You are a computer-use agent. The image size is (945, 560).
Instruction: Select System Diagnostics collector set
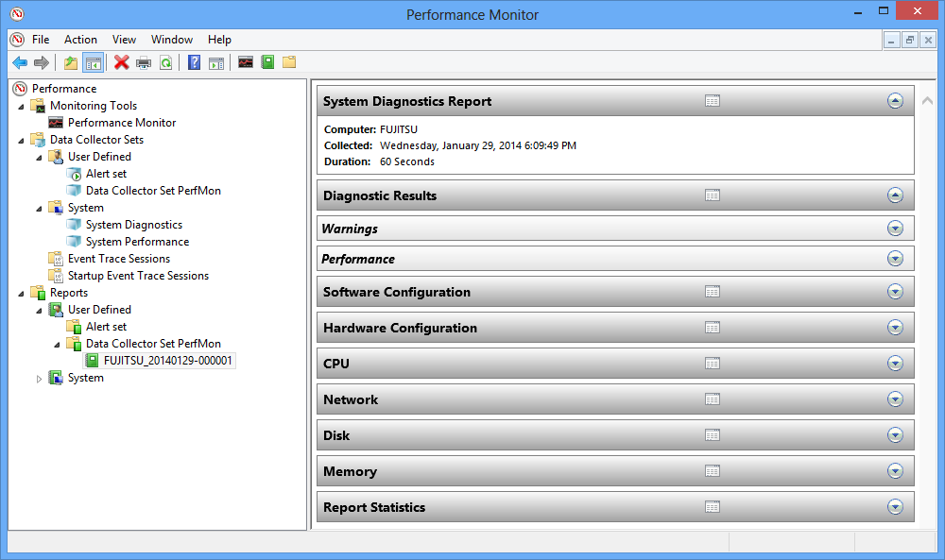click(x=133, y=225)
